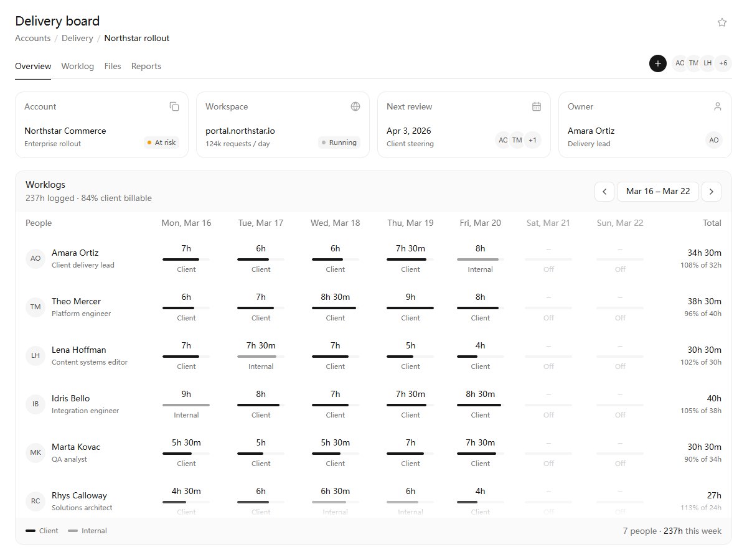Open the Files tab
This screenshot has height=560, width=747.
tap(113, 66)
